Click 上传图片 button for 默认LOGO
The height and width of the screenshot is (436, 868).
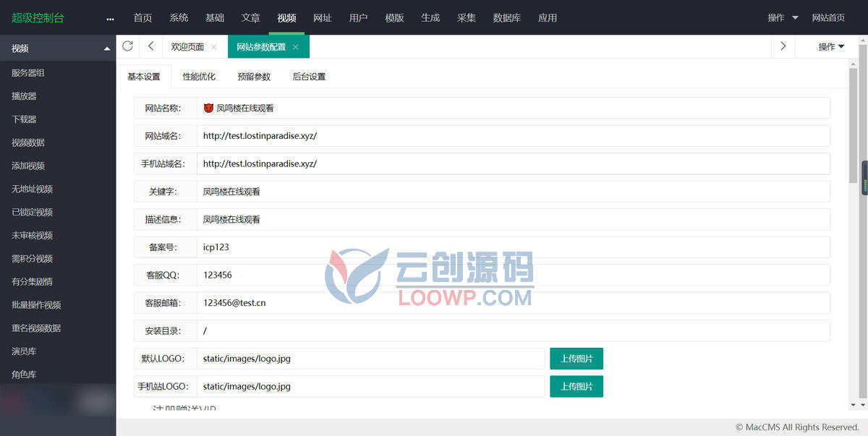click(576, 359)
